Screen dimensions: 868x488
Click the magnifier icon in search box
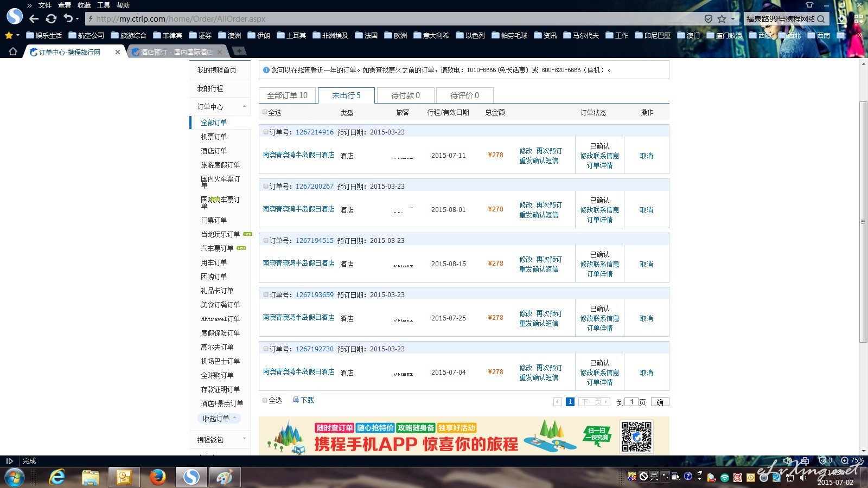(x=821, y=18)
